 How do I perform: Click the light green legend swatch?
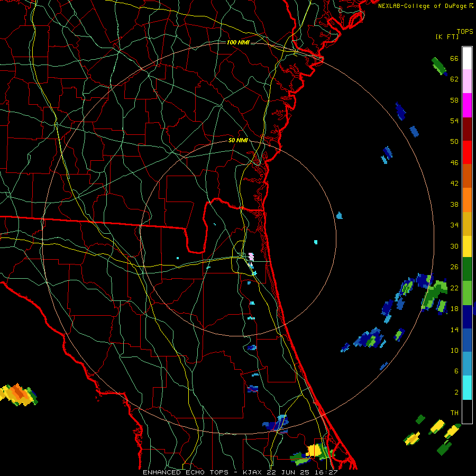[x=467, y=293]
